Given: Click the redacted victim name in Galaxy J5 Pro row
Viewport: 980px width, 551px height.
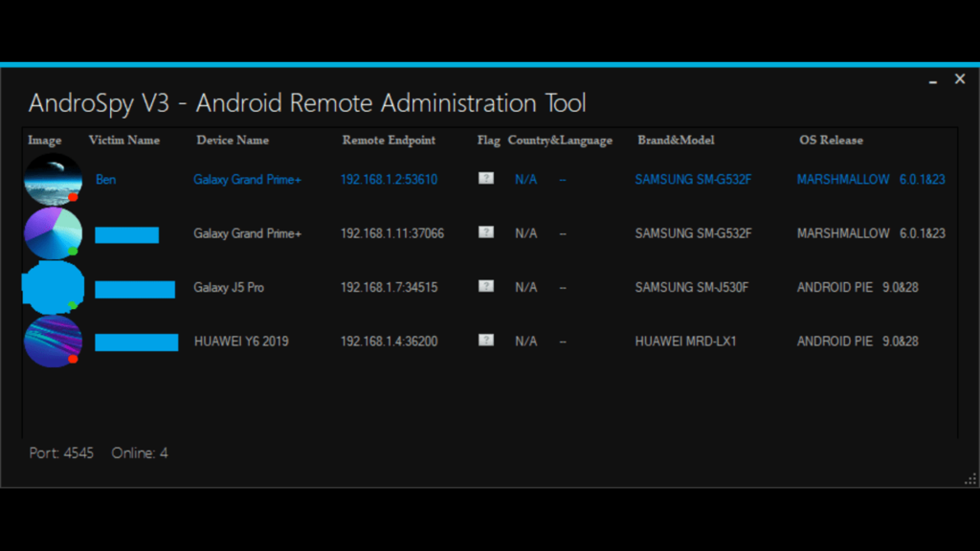Looking at the screenshot, I should point(135,289).
